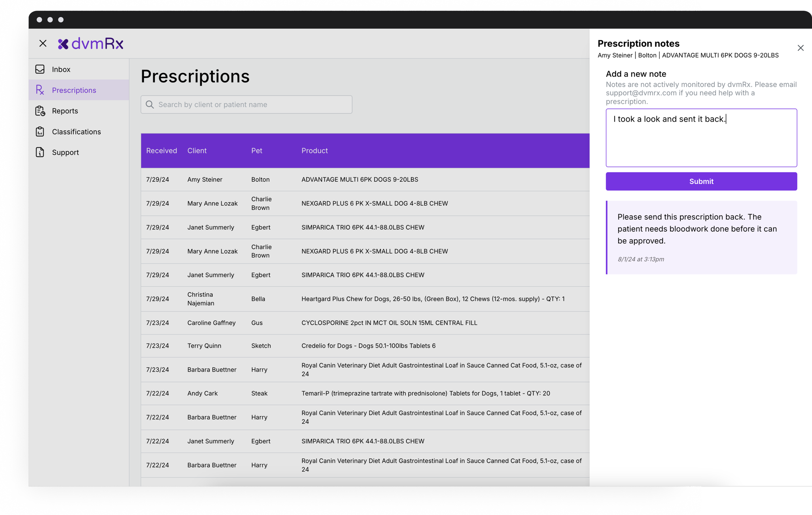Click the Support info document icon
The image size is (812, 515).
coord(40,152)
